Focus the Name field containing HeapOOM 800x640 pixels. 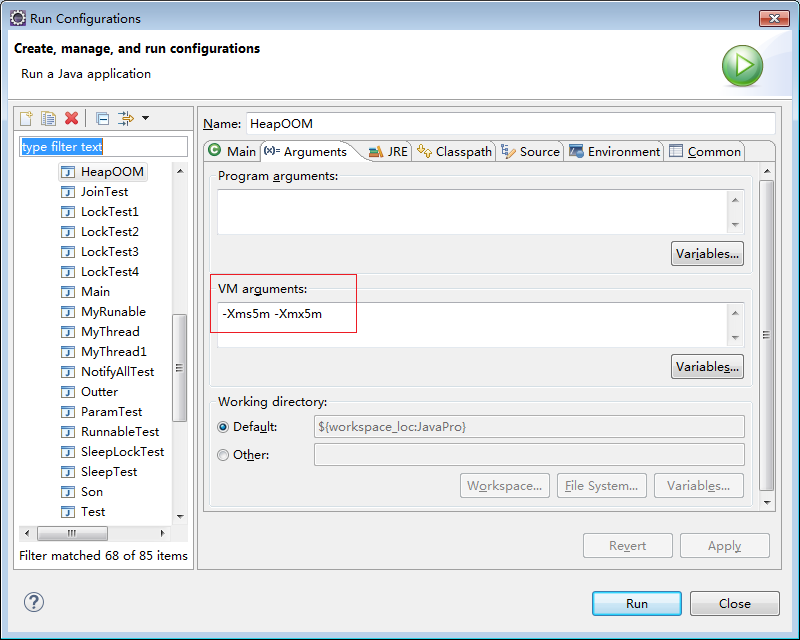(510, 124)
